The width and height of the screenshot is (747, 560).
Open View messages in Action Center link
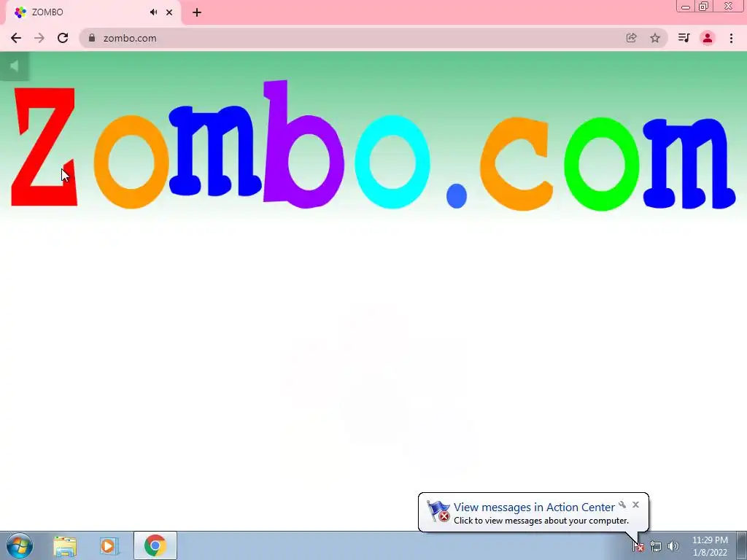click(534, 507)
